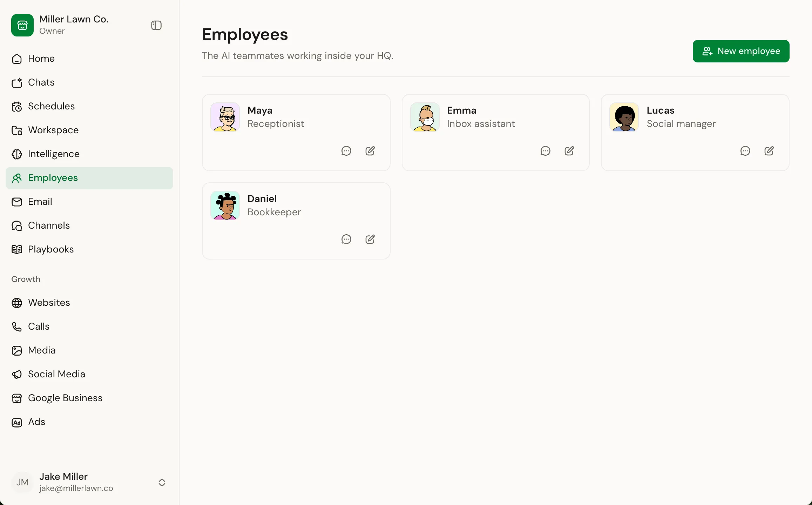The height and width of the screenshot is (505, 812).
Task: Open the Intelligence page
Action: click(89, 154)
